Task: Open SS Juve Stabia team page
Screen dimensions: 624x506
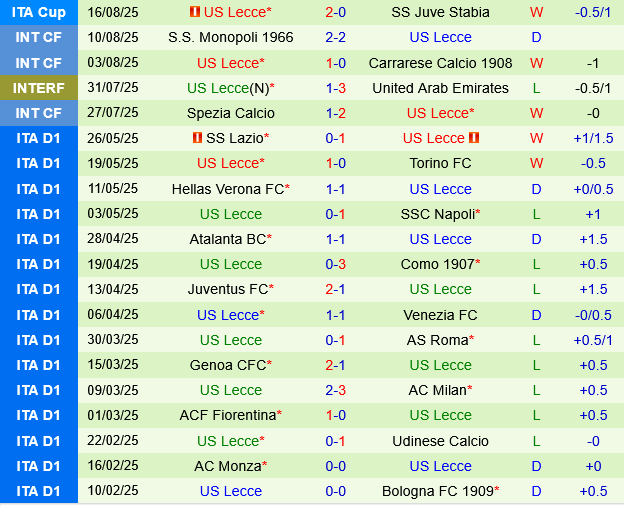Action: coord(440,12)
